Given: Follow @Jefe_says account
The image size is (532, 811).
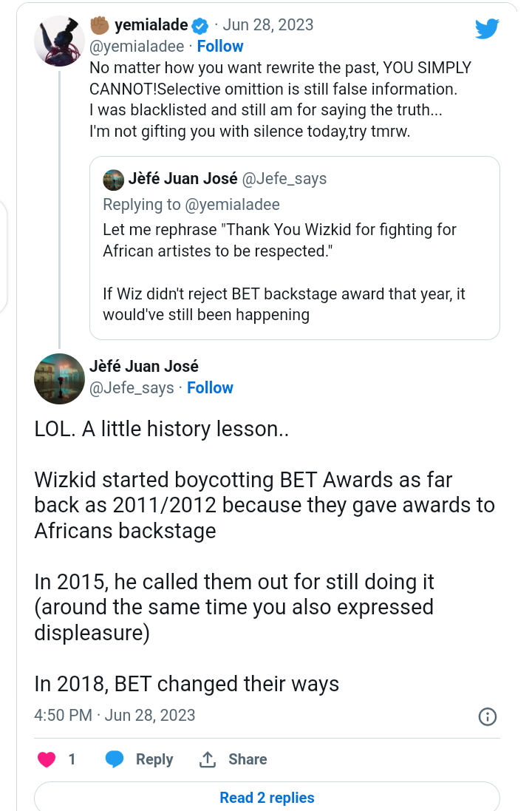Looking at the screenshot, I should (210, 388).
